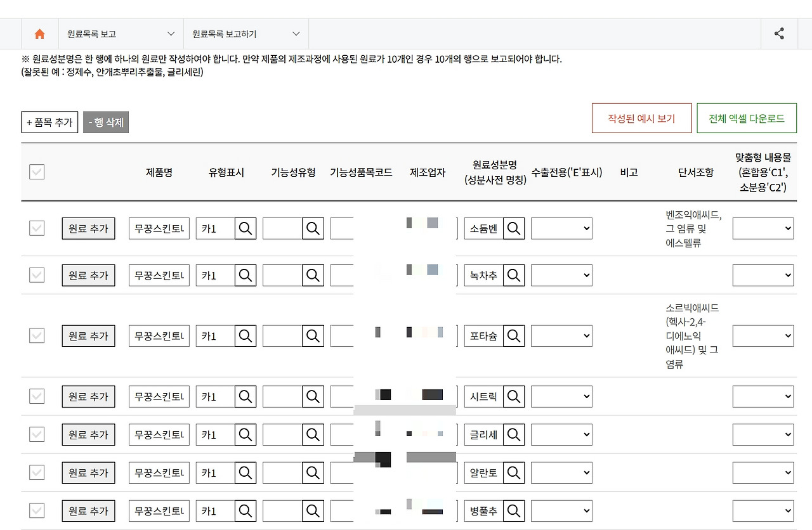This screenshot has height=530, width=812.
Task: Click the 작성된 예시 보기 button
Action: pyautogui.click(x=641, y=118)
